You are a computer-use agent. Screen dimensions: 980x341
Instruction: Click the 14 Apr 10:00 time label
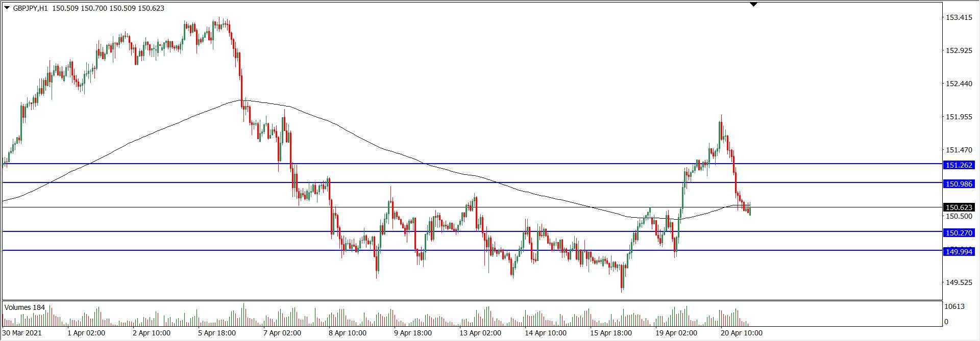click(x=545, y=333)
